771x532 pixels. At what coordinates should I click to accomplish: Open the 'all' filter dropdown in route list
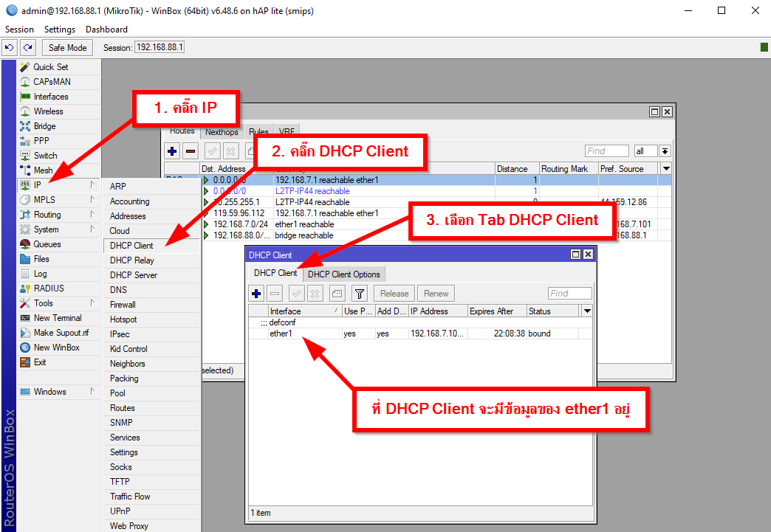(665, 151)
